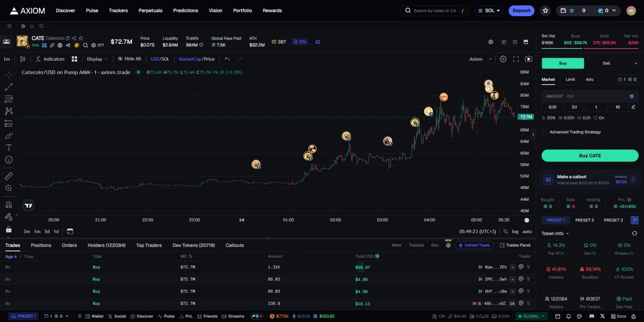The height and width of the screenshot is (322, 644).
Task: Click the megaphone callout icon in header
Action: coord(318,42)
